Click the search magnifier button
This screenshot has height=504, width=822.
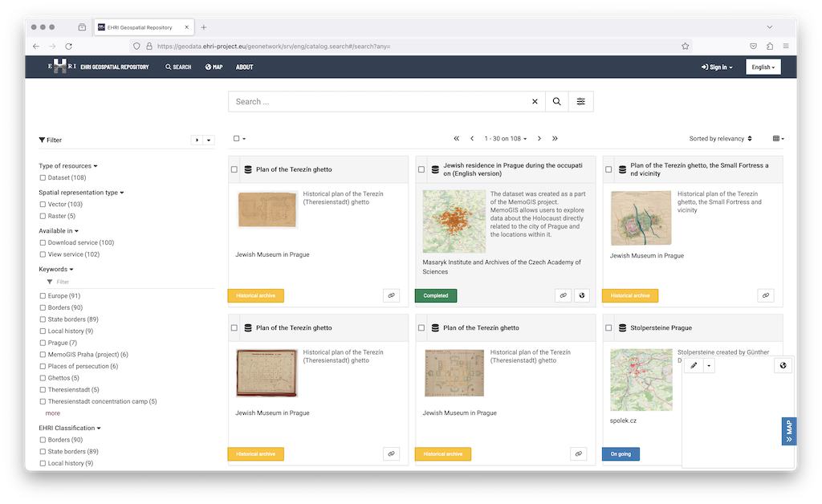[x=557, y=102]
